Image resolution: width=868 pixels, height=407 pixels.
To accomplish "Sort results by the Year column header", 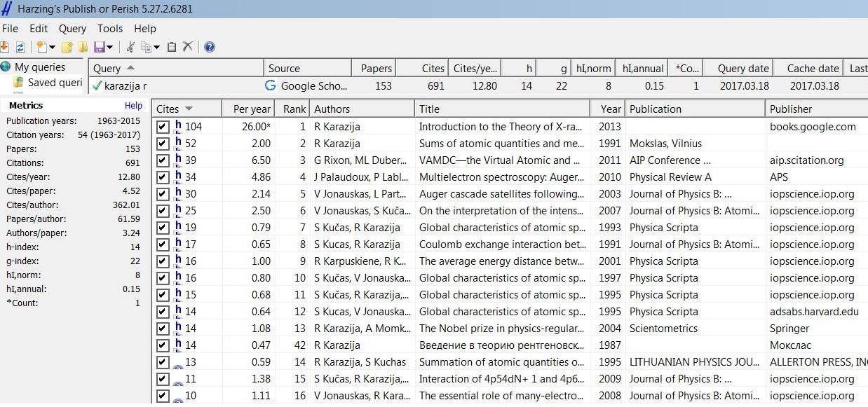I will coord(610,109).
